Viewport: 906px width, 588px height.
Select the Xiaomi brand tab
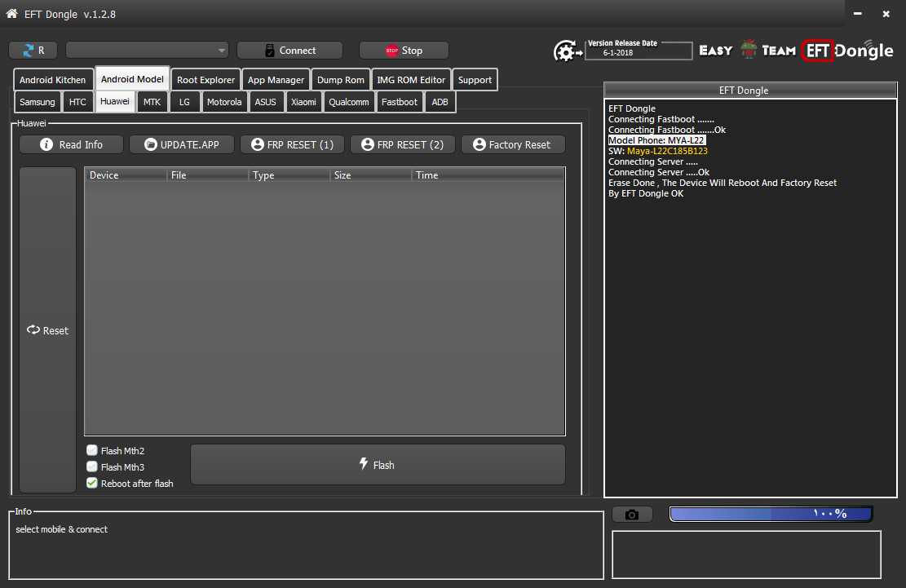[x=303, y=102]
